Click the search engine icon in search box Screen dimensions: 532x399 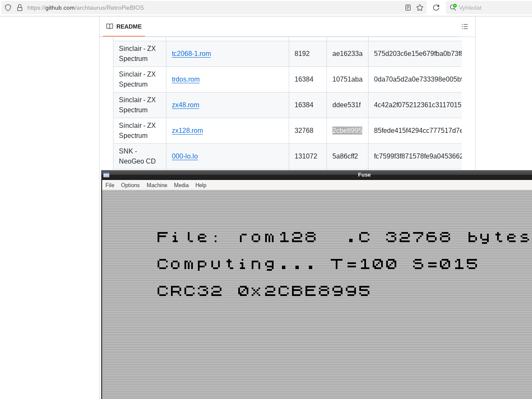(x=453, y=8)
